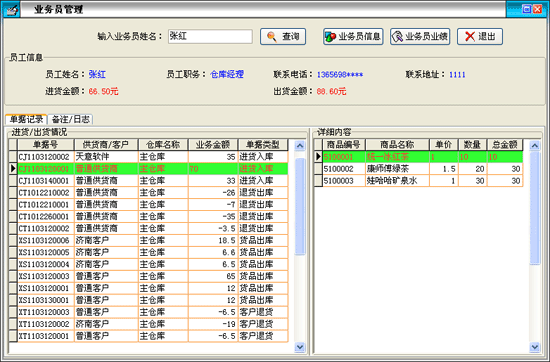Open 业务员信息 salesperson info

tap(353, 36)
